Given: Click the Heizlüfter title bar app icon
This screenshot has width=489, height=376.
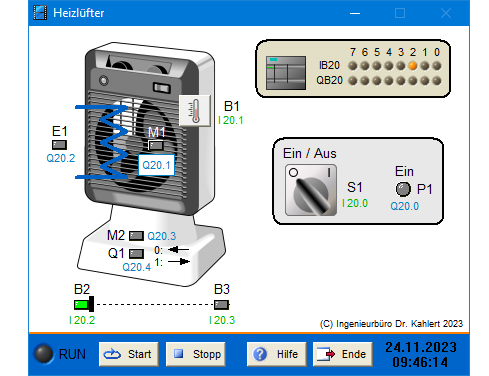Looking at the screenshot, I should (x=40, y=13).
